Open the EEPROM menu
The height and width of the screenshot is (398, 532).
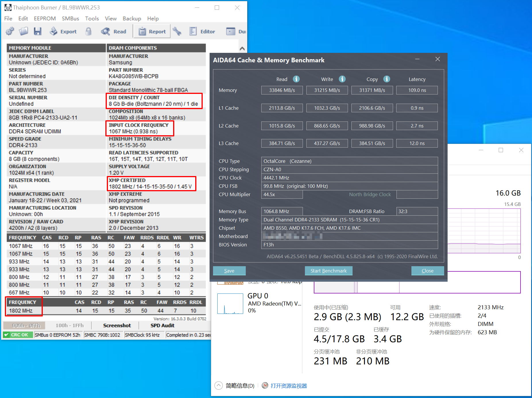tap(45, 18)
